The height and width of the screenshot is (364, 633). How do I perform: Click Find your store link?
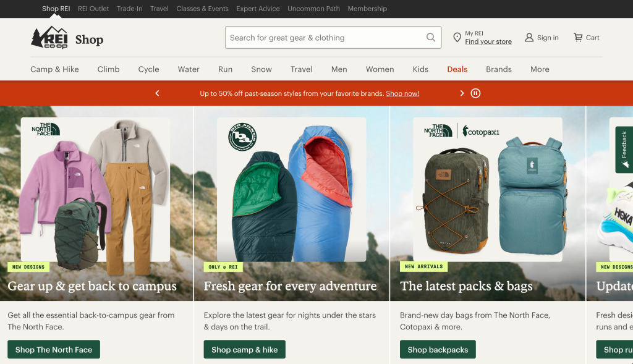tap(488, 41)
